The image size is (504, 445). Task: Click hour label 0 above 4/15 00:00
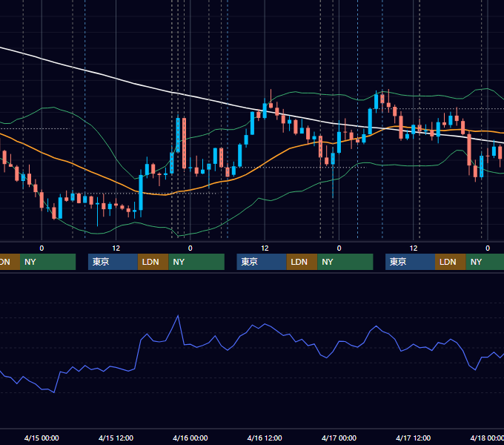(x=42, y=248)
